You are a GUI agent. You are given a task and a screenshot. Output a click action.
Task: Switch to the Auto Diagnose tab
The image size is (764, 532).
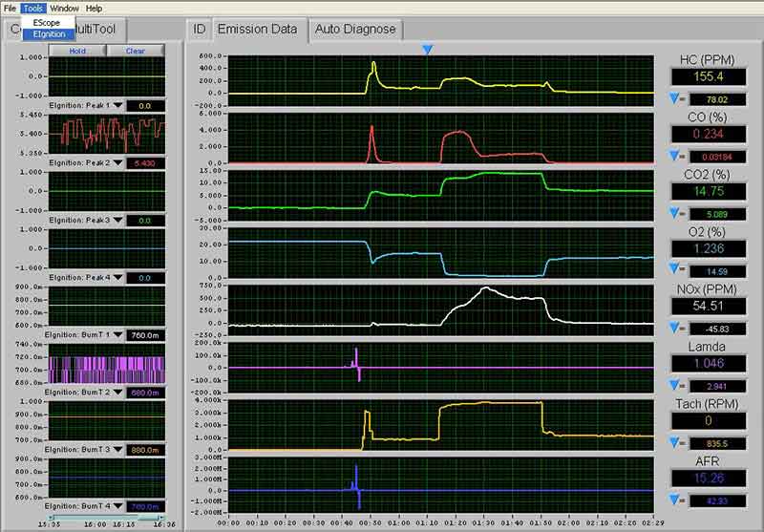click(357, 30)
